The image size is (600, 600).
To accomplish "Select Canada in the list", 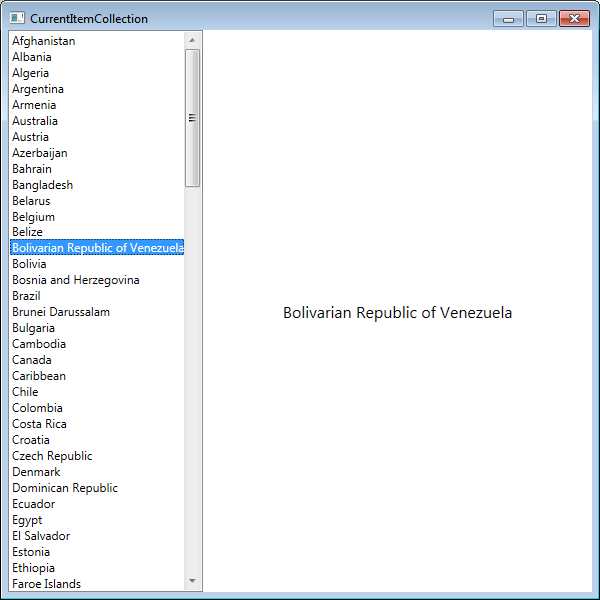I will 97,360.
